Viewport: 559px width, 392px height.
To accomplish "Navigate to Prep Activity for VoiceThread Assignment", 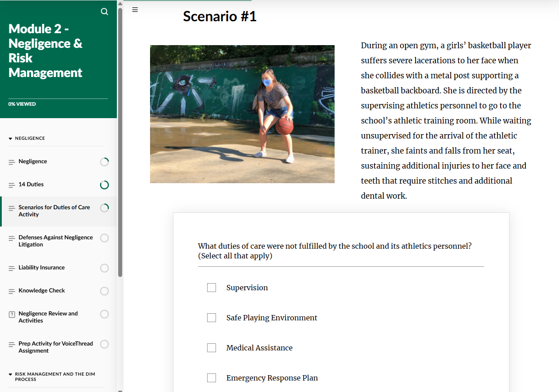I will [x=55, y=347].
